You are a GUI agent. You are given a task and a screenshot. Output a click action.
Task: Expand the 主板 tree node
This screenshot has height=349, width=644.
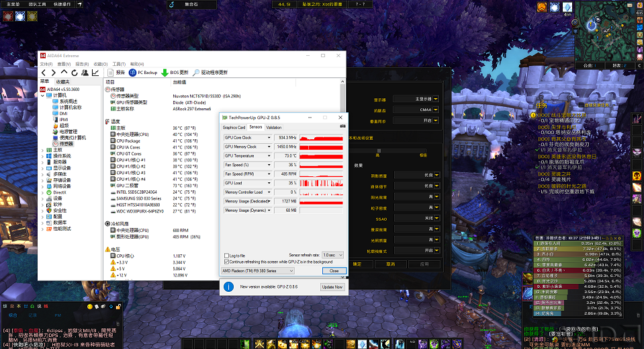43,150
